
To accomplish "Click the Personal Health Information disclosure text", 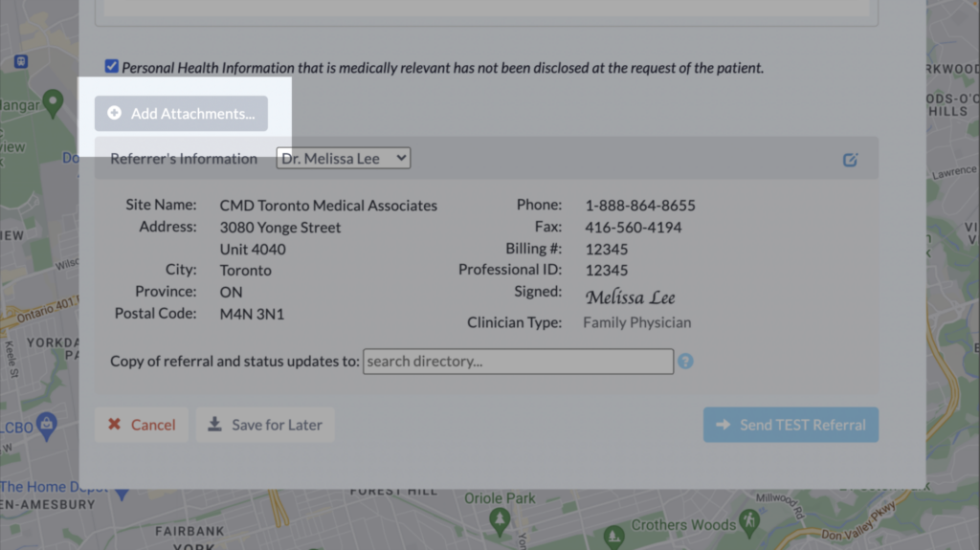I will click(442, 68).
